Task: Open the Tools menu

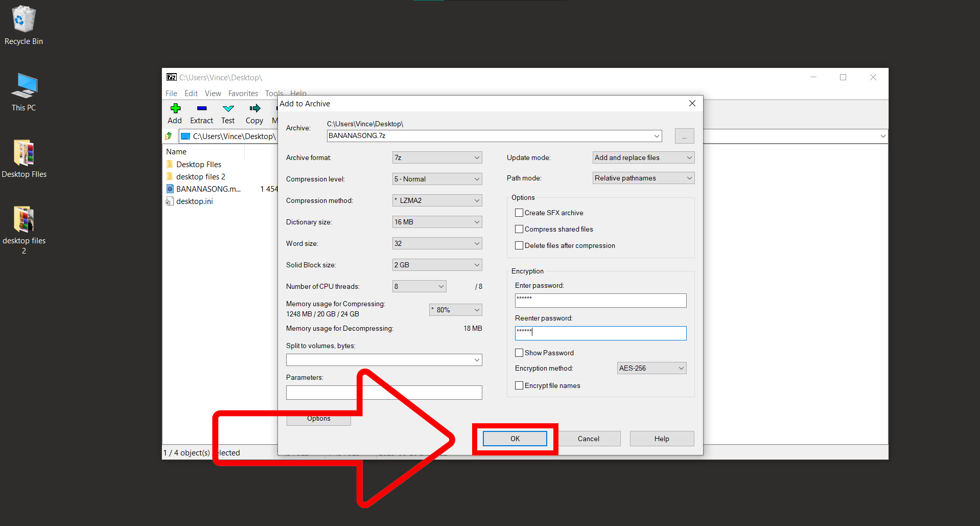Action: coord(274,93)
